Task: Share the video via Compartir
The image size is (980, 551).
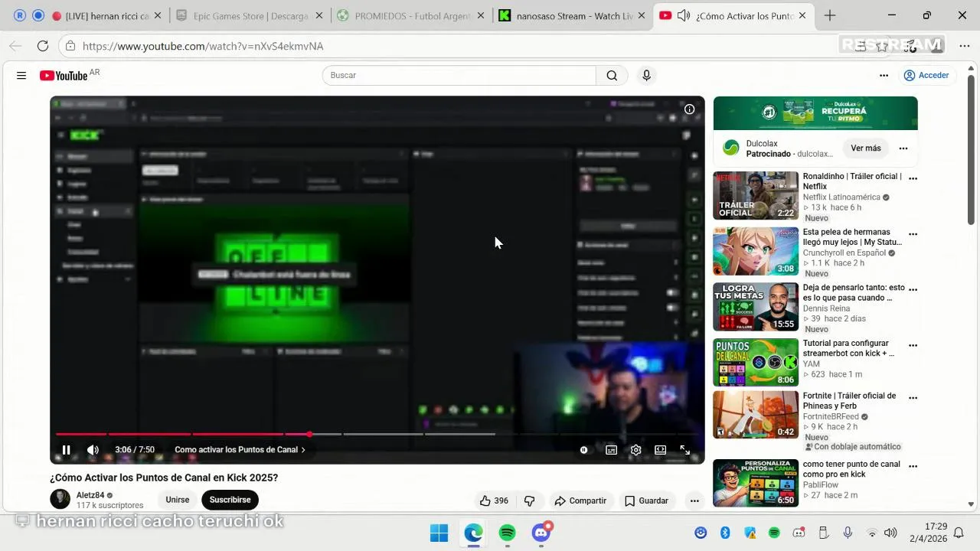Action: (x=580, y=500)
